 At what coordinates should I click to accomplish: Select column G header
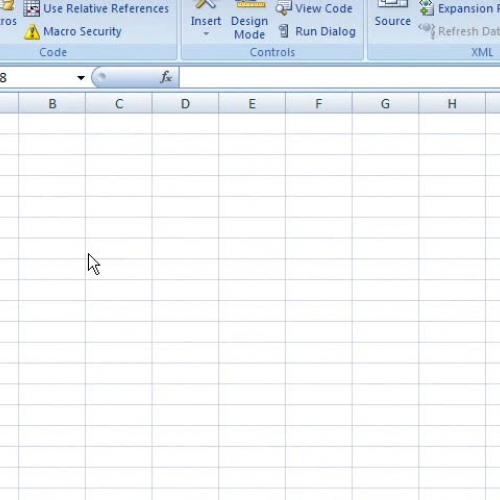[385, 104]
